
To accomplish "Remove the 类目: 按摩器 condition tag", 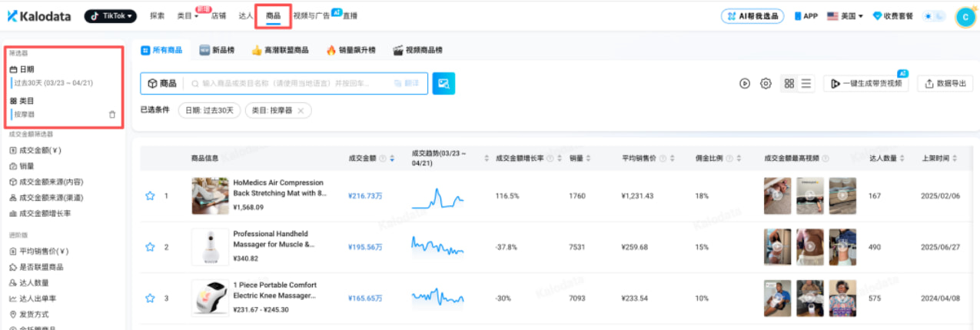I will click(x=301, y=111).
